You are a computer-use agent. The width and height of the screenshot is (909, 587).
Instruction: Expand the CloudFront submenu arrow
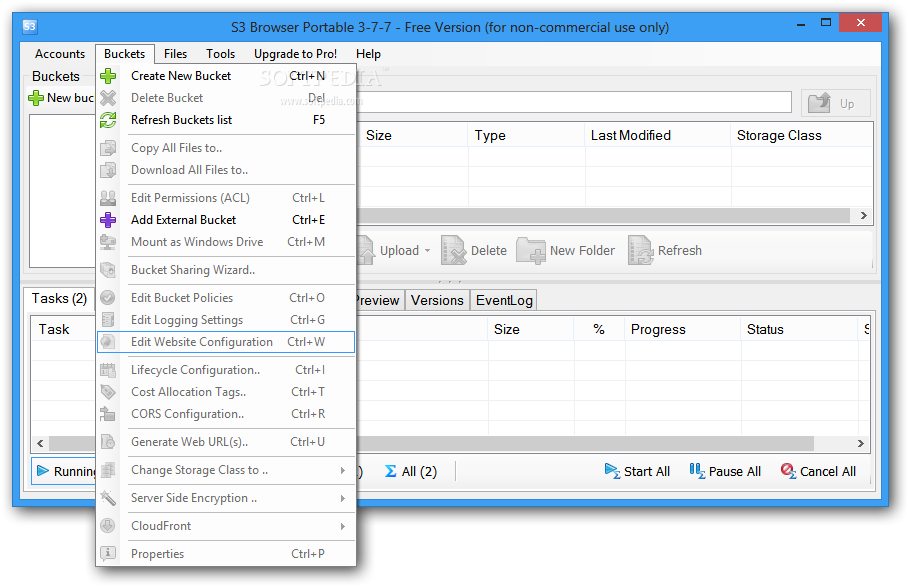coord(343,526)
